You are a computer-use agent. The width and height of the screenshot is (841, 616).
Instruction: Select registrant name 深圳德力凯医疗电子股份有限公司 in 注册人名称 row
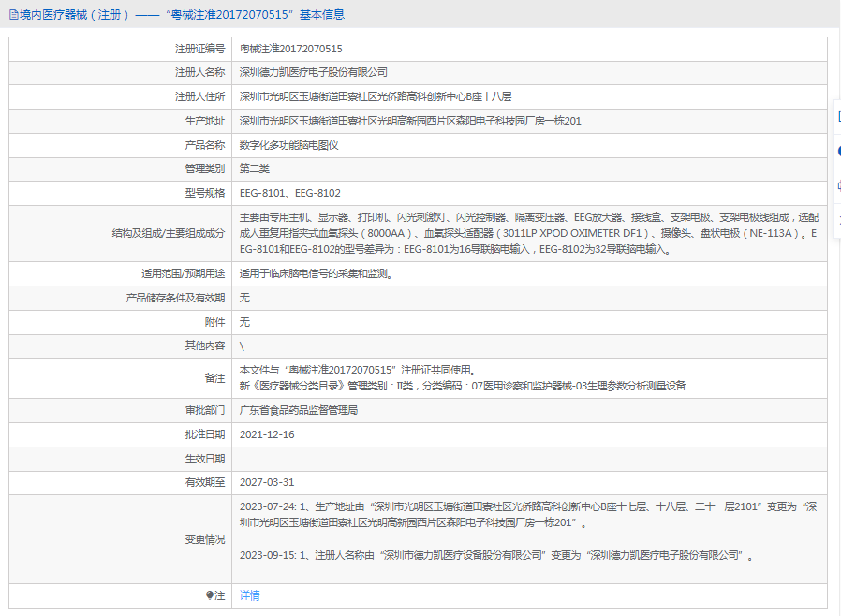tap(313, 72)
